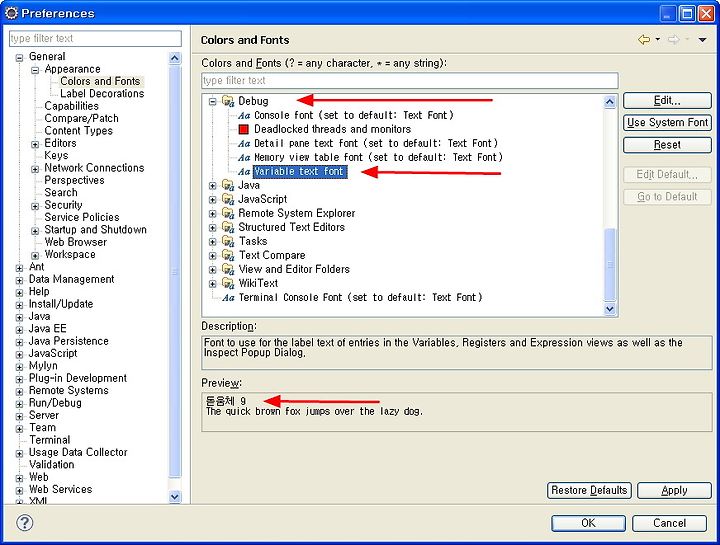Expand the Text Compare category

coord(212,256)
